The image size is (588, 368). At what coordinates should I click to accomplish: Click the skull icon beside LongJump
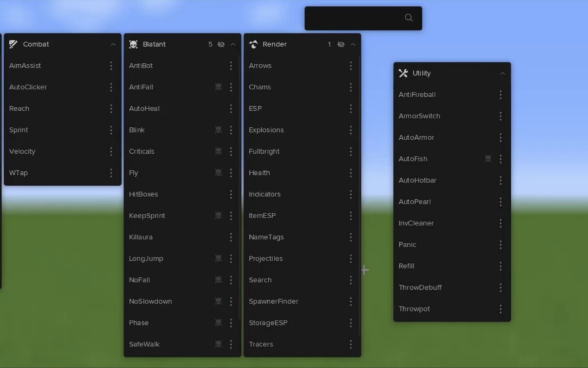pos(218,258)
